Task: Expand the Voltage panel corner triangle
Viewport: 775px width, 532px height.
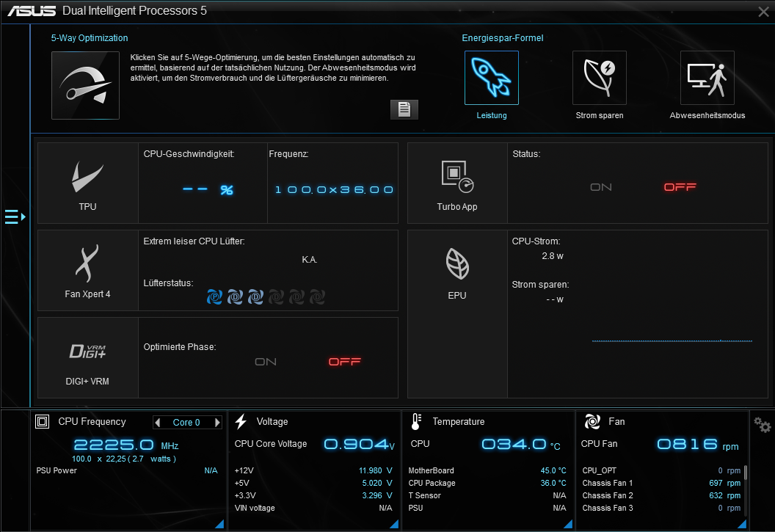Action: pyautogui.click(x=394, y=524)
